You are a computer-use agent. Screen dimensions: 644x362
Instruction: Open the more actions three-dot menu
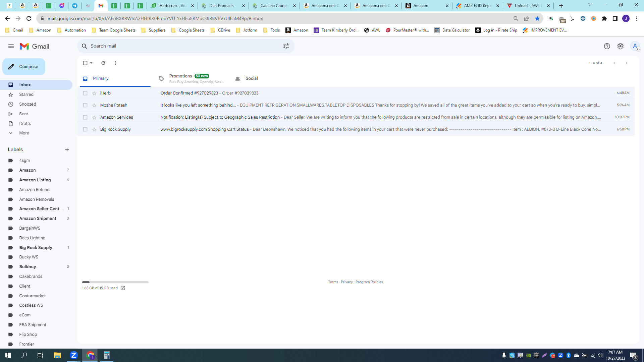point(115,63)
